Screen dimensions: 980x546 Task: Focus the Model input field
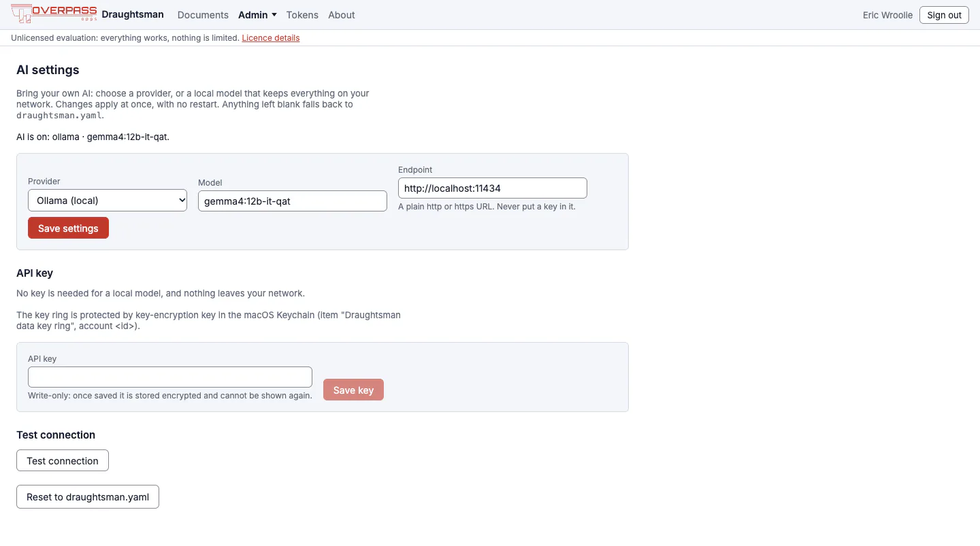click(293, 201)
